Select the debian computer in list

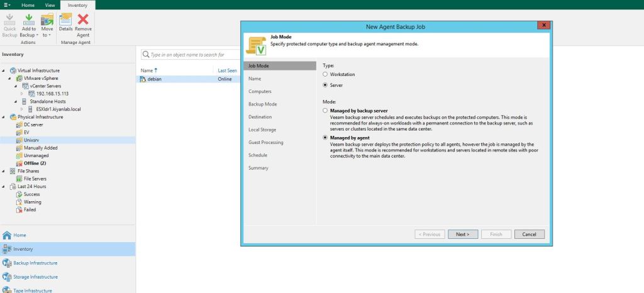pyautogui.click(x=154, y=79)
